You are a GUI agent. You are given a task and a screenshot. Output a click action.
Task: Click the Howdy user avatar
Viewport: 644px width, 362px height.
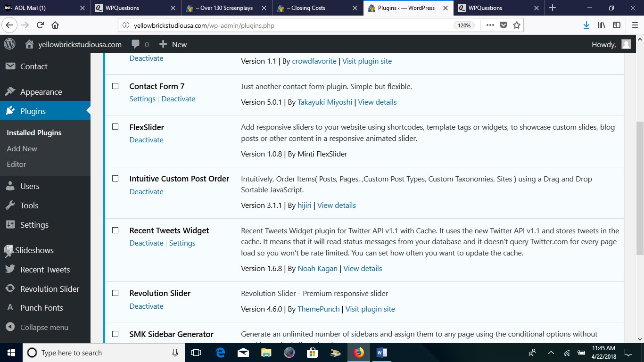626,44
